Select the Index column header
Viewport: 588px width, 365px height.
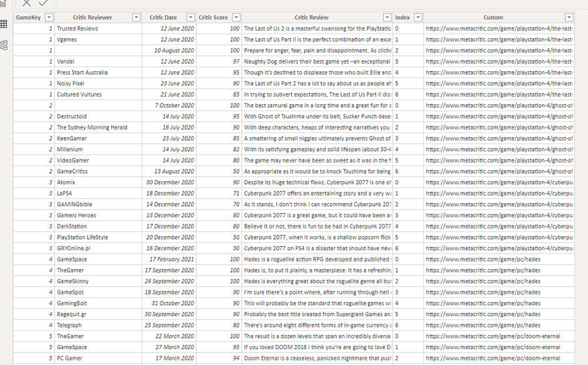[x=409, y=17]
